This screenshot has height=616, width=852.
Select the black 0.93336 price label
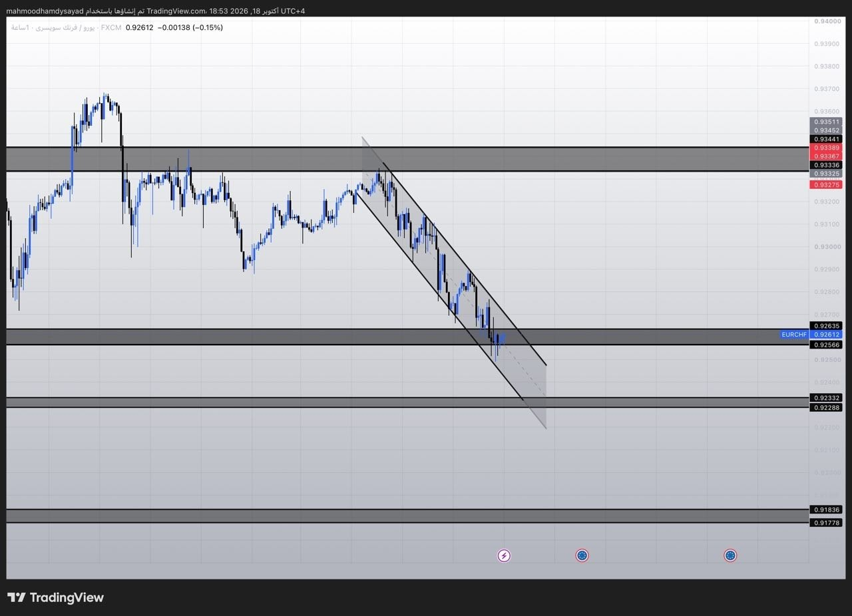point(826,165)
